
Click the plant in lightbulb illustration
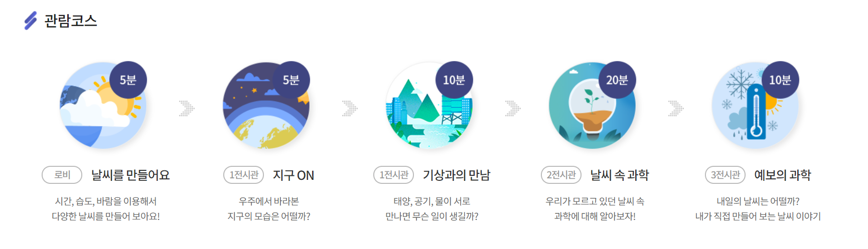(592, 106)
